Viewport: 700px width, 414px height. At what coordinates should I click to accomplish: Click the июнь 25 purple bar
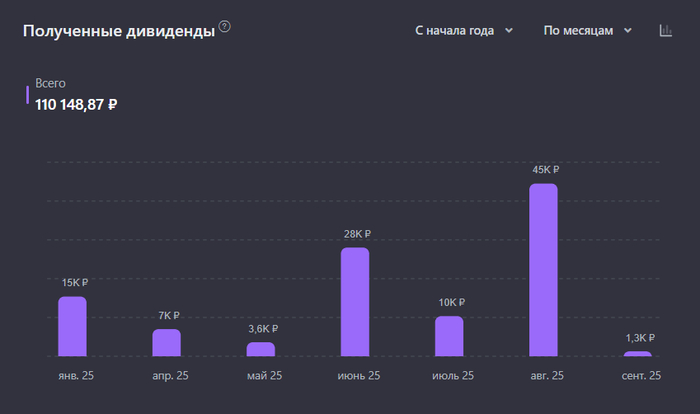coord(355,301)
